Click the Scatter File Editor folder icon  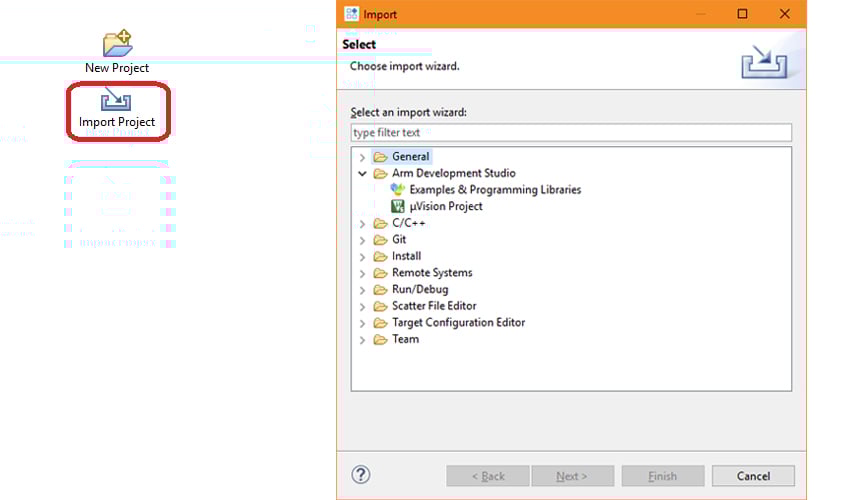click(380, 306)
